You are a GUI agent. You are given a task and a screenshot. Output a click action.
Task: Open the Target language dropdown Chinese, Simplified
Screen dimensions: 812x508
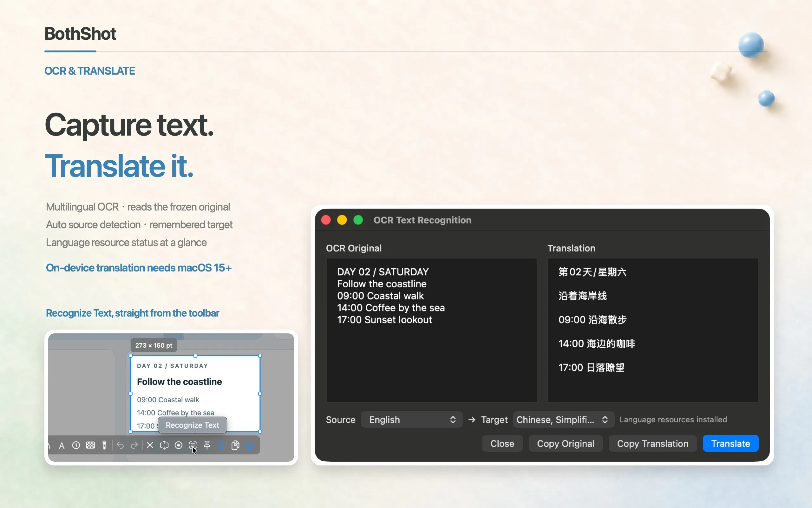(x=563, y=420)
